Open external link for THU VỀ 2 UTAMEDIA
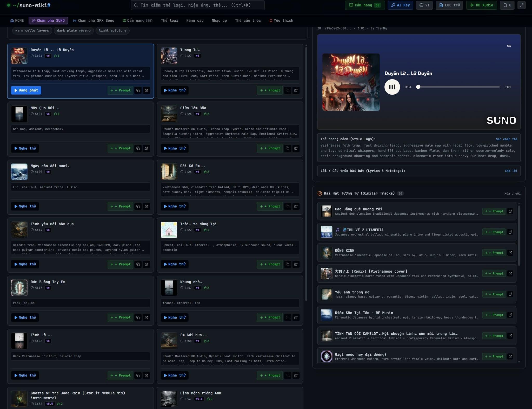Screen dimensions: 532x409 pyautogui.click(x=510, y=232)
